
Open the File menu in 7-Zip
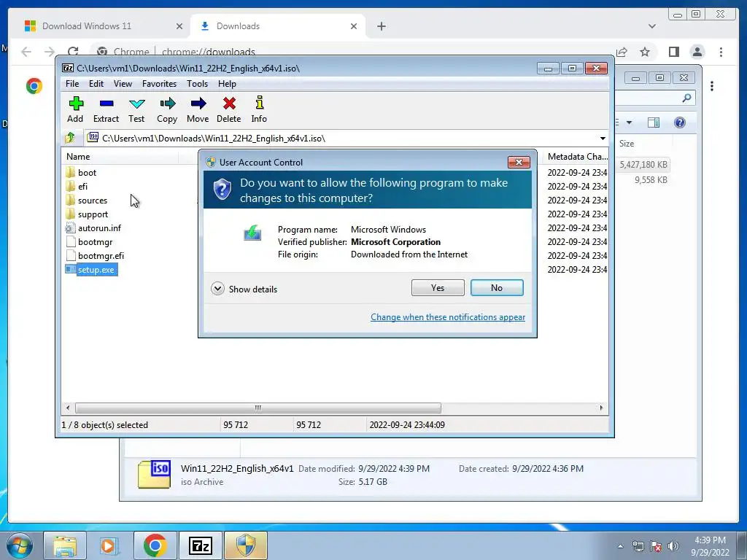click(x=72, y=83)
